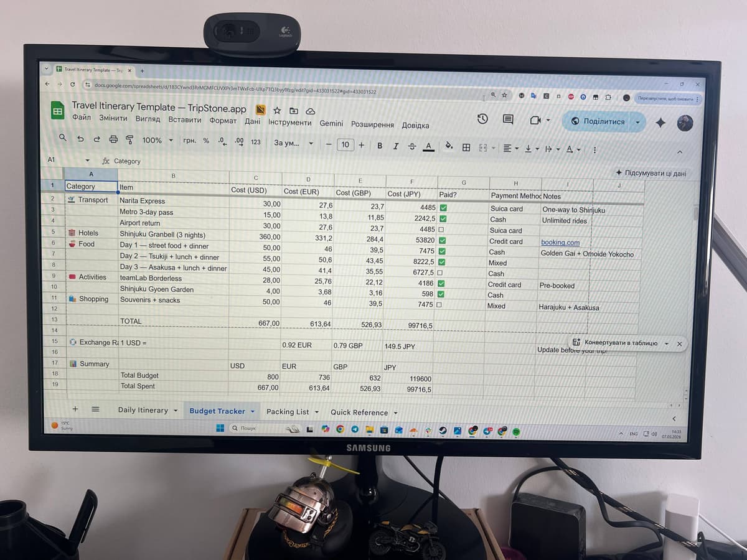
Task: Open the Формат menu
Action: click(x=223, y=120)
